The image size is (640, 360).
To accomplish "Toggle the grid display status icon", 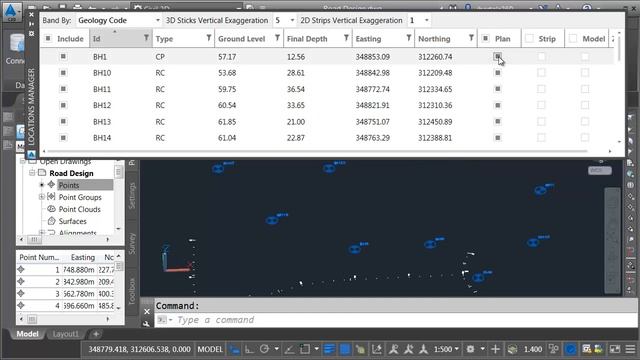I will tap(235, 349).
